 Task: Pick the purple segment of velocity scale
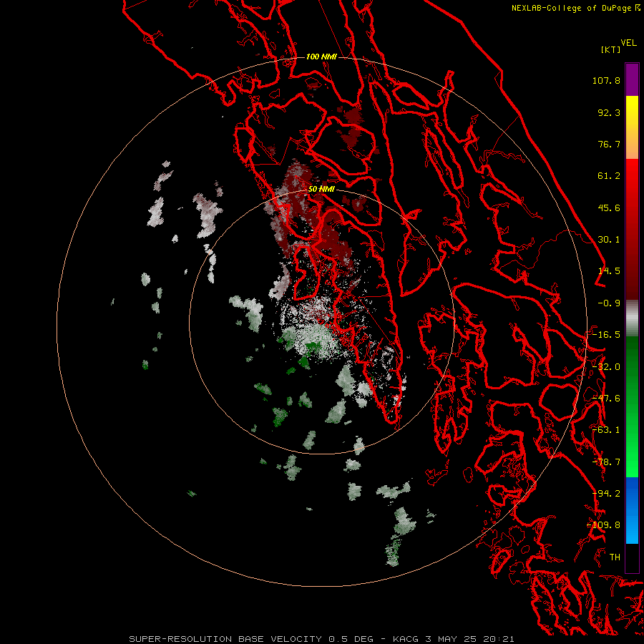coord(632,79)
